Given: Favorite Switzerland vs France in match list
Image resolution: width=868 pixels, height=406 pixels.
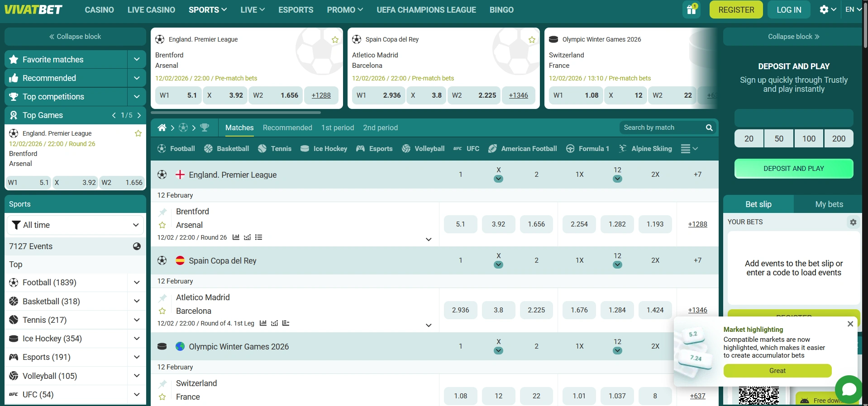Looking at the screenshot, I should tap(162, 397).
